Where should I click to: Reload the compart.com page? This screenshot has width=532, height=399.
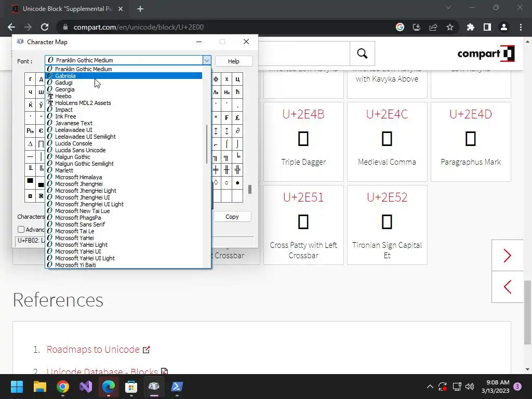(45, 27)
